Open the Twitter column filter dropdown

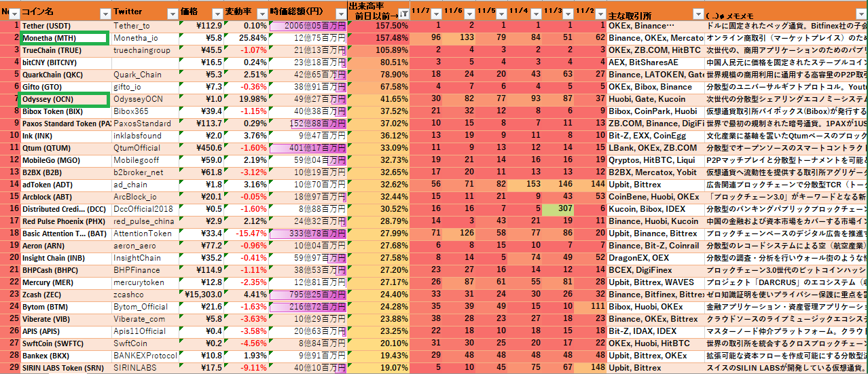point(173,13)
